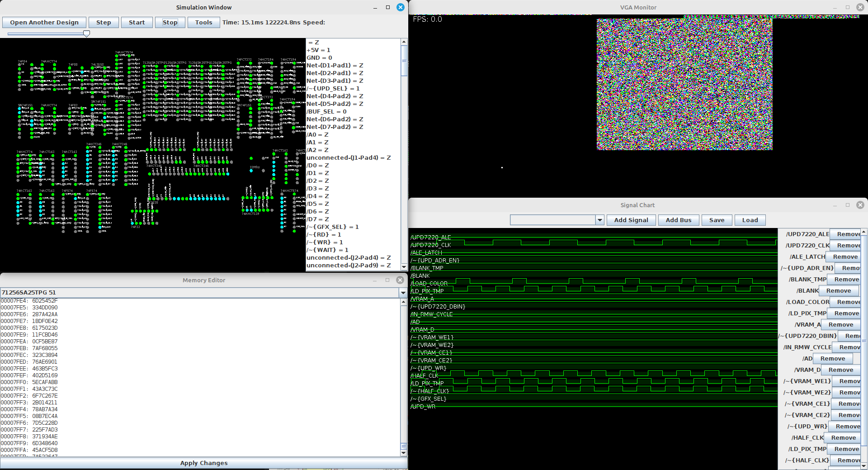Image resolution: width=868 pixels, height=470 pixels.
Task: Minimize the VGA Monitor window
Action: click(835, 7)
